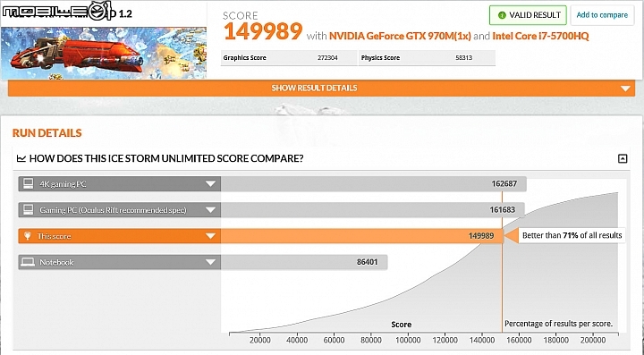The width and height of the screenshot is (644, 355).
Task: Expand the This score dropdown arrow
Action: pos(210,236)
